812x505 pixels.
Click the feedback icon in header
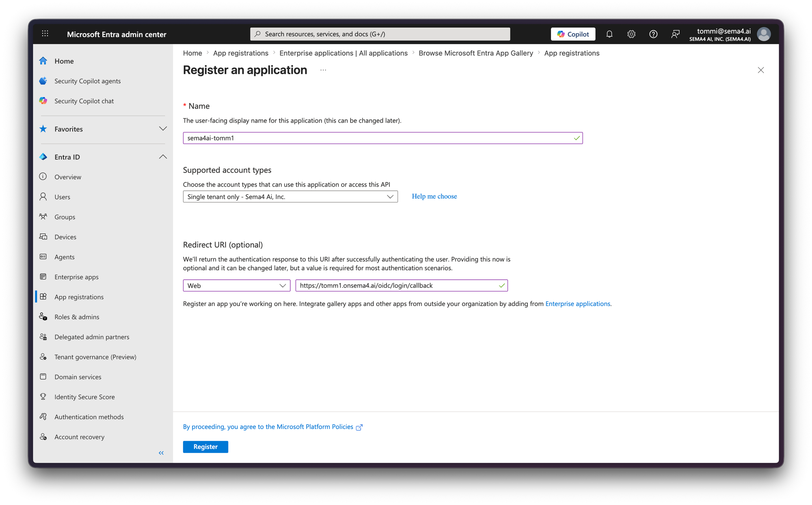(x=675, y=34)
